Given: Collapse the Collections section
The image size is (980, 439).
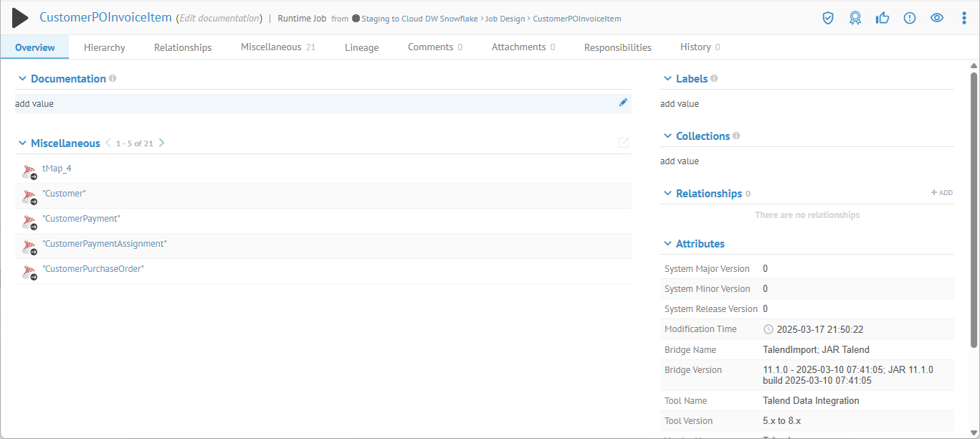Looking at the screenshot, I should (667, 136).
